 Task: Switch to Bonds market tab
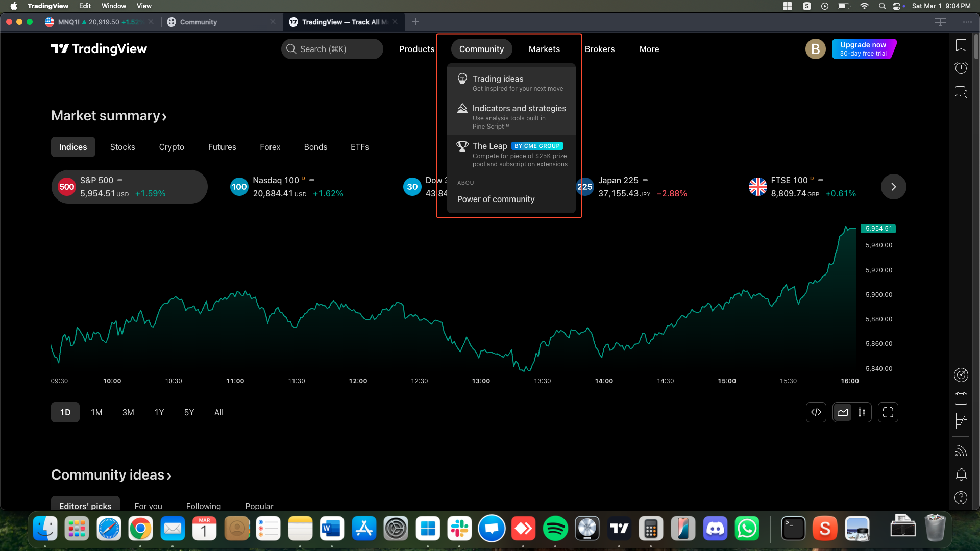pos(315,147)
